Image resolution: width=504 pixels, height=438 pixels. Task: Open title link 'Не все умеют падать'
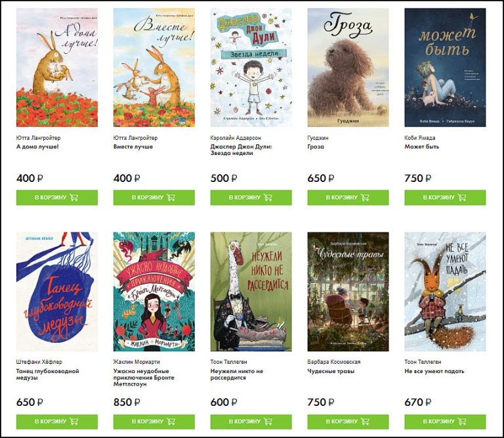pyautogui.click(x=434, y=371)
